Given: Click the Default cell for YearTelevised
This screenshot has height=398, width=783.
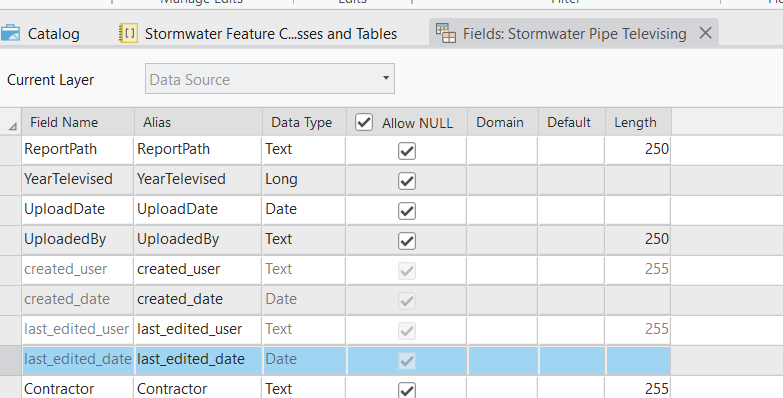Looking at the screenshot, I should pyautogui.click(x=572, y=179).
